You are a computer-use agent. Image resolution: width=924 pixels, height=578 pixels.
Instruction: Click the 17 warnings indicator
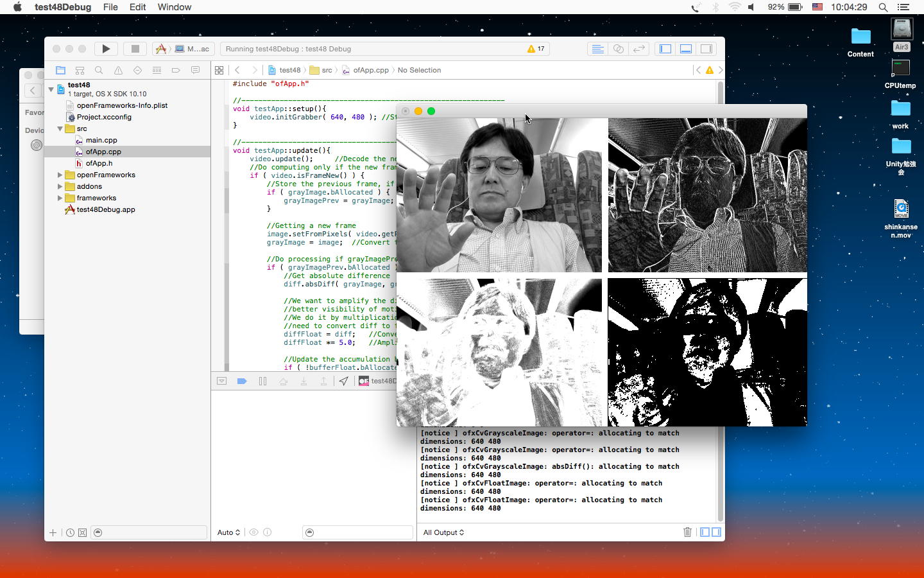[536, 49]
